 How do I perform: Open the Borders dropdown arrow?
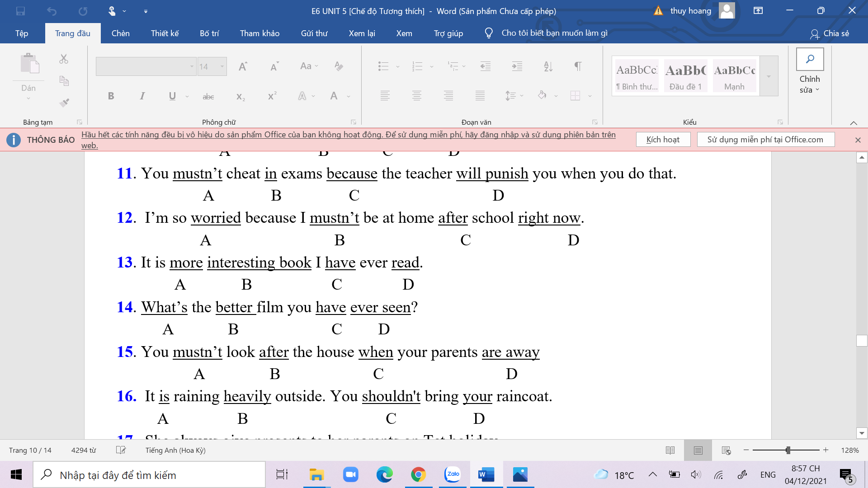(590, 96)
